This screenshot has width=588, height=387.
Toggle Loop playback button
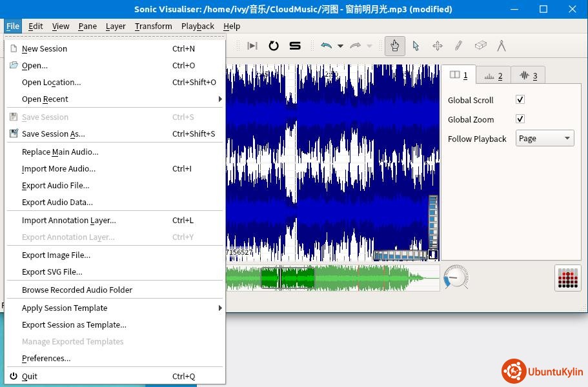[274, 46]
